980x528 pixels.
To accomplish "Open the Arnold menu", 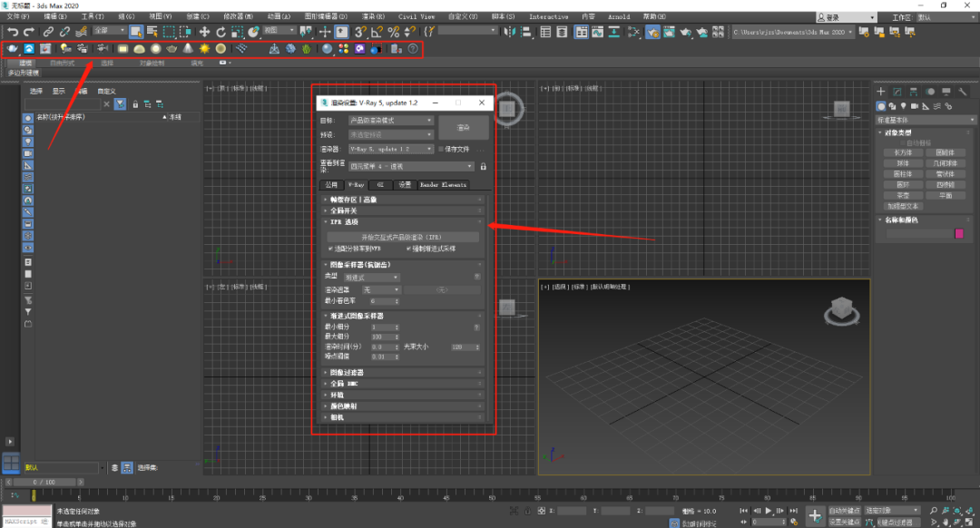I will 619,17.
